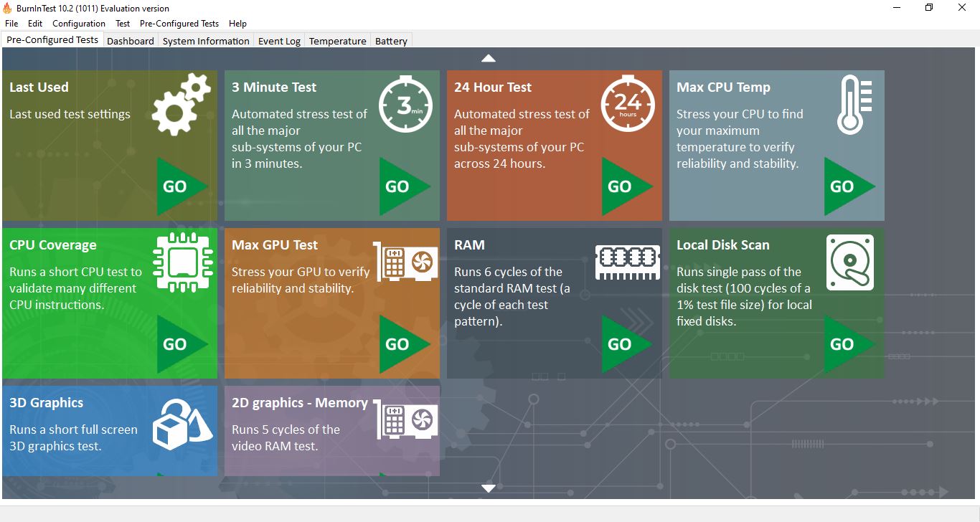Open the Temperature tab
The height and width of the screenshot is (522, 980).
coord(338,41)
